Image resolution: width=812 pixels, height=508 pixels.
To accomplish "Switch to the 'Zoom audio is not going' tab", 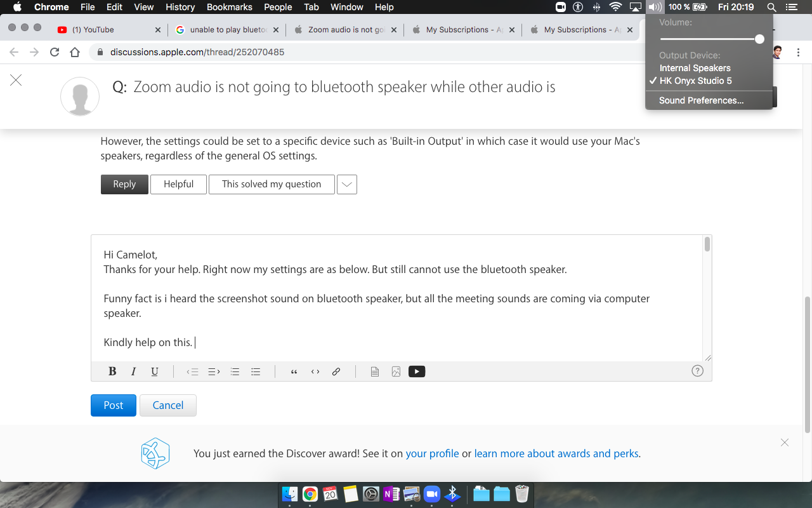I will tap(344, 29).
